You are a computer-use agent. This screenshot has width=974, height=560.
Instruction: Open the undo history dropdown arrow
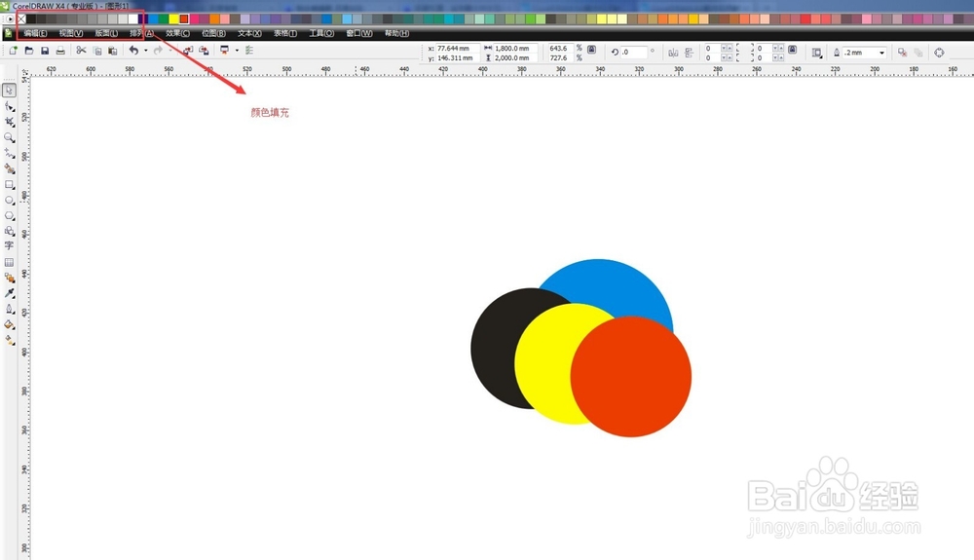[x=145, y=51]
